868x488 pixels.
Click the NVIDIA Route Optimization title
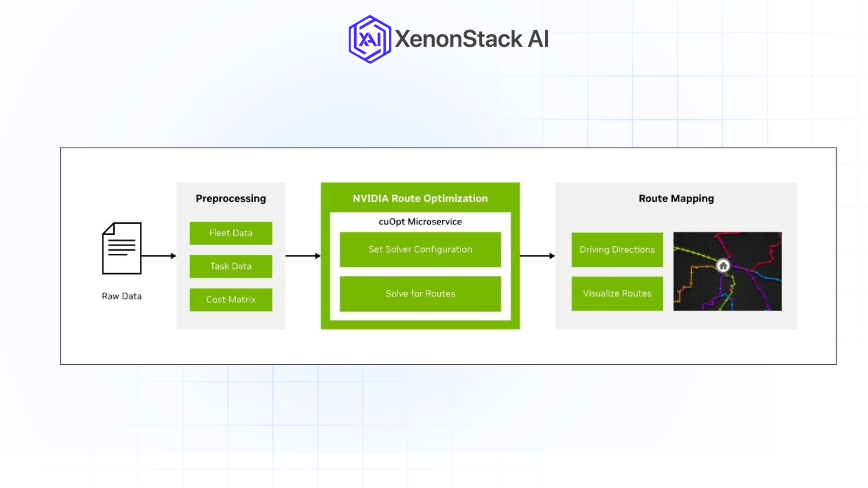pyautogui.click(x=420, y=198)
